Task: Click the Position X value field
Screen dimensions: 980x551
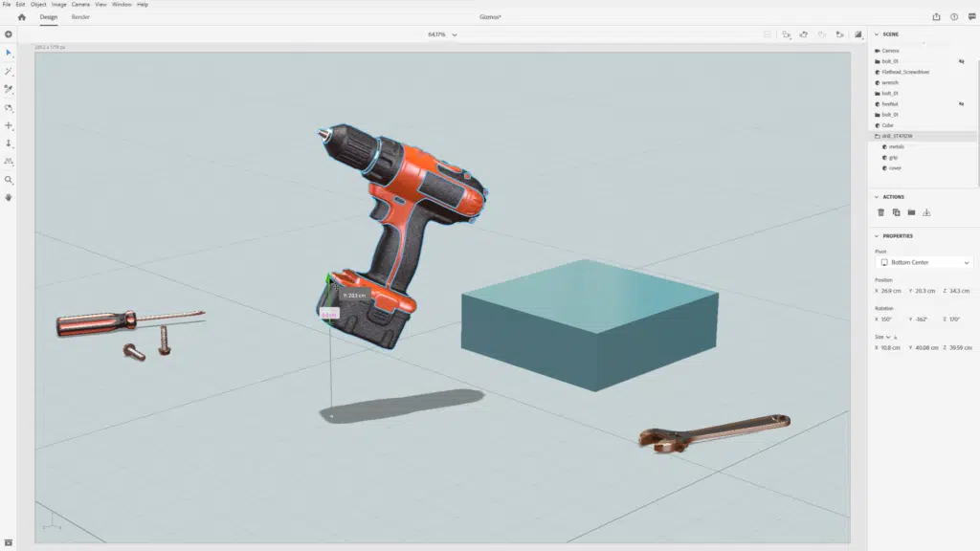Action: [x=888, y=290]
